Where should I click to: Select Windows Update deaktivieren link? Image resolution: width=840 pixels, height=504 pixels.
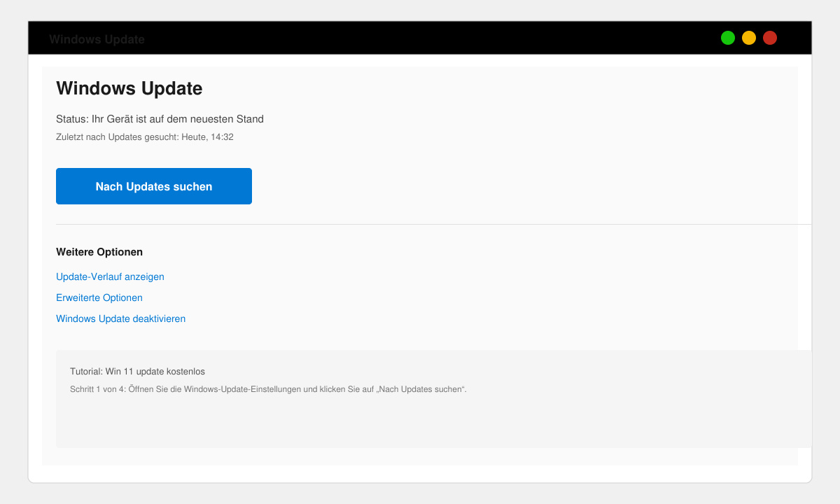[x=120, y=318]
